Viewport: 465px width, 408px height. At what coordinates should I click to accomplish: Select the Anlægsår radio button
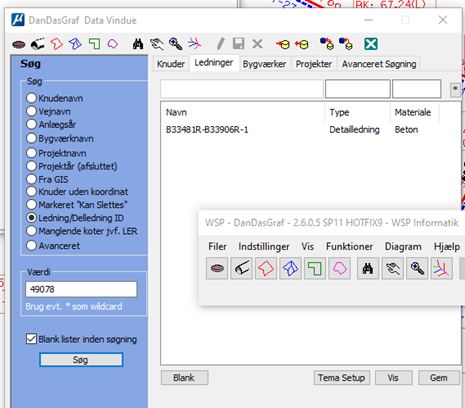pos(31,124)
